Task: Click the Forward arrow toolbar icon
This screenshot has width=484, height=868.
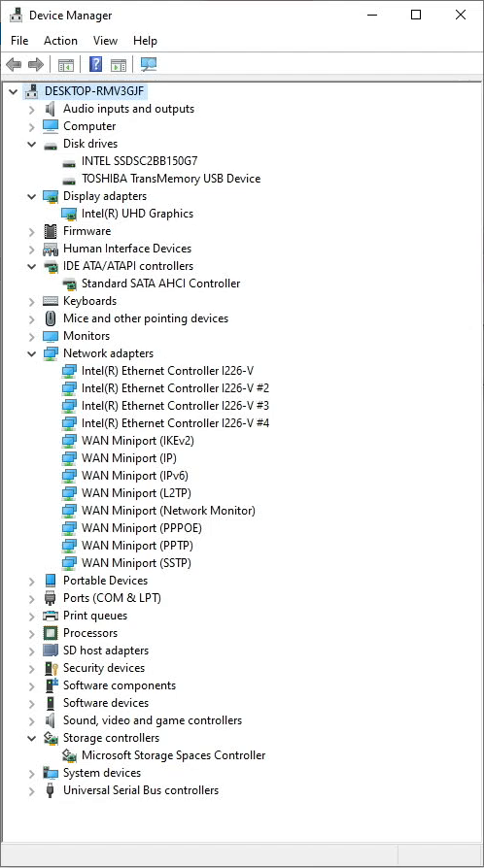Action: click(x=36, y=65)
